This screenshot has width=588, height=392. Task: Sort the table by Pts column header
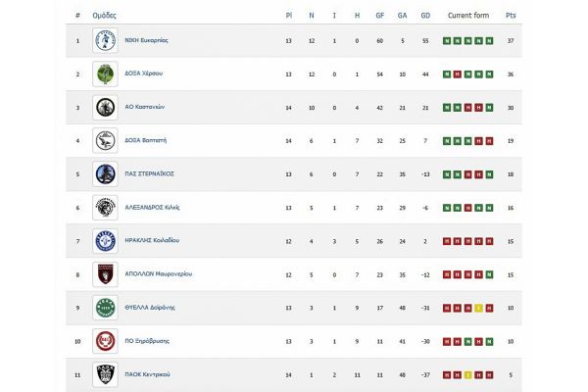coord(511,16)
